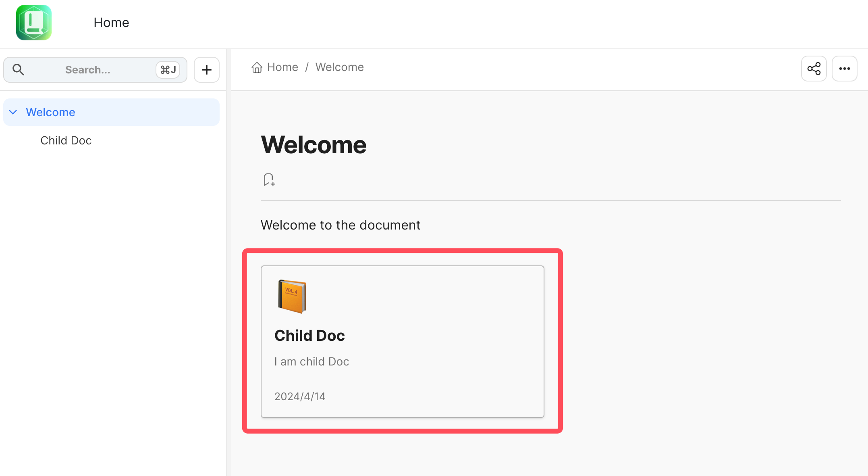868x476 pixels.
Task: Focus the Search input field
Action: pyautogui.click(x=88, y=70)
